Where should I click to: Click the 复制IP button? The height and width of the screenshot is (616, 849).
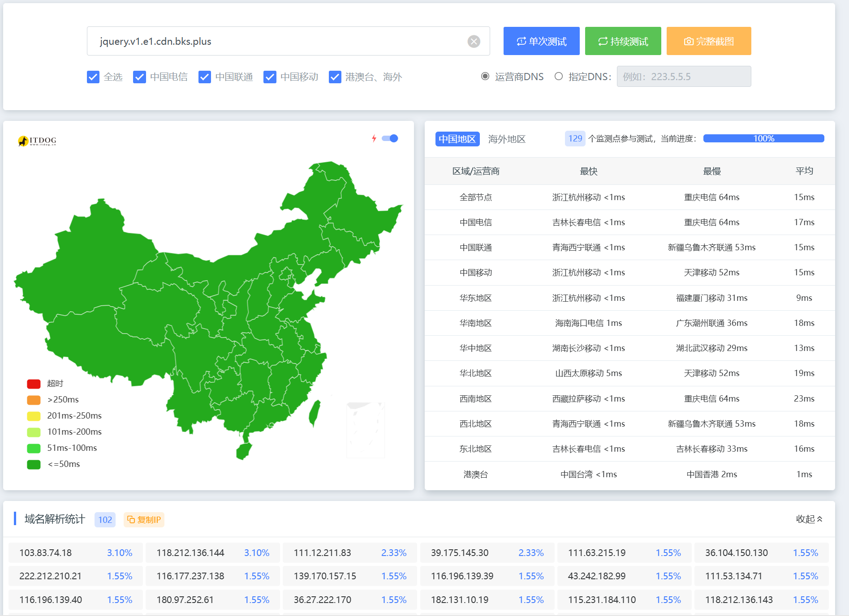click(x=144, y=520)
